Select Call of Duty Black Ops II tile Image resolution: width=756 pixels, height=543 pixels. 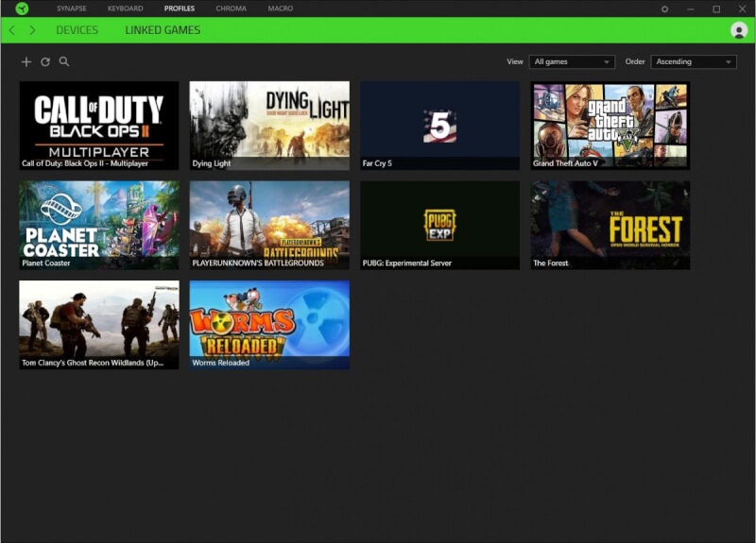99,126
